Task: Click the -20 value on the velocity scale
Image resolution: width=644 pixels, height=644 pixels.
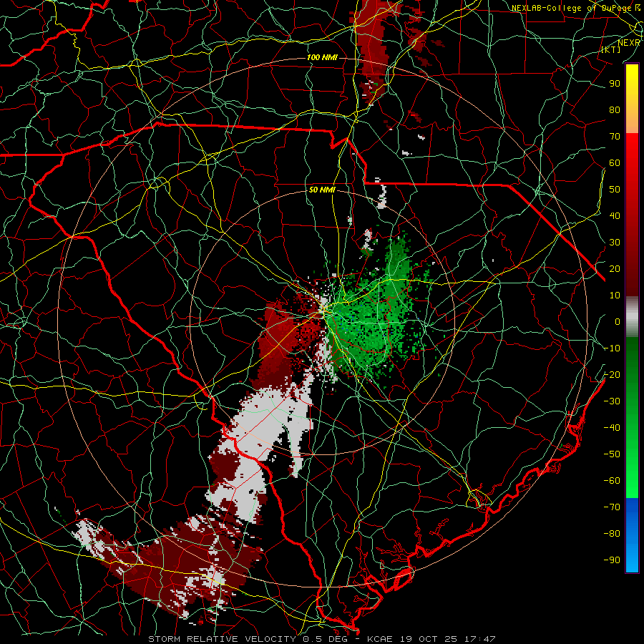Action: coord(612,374)
